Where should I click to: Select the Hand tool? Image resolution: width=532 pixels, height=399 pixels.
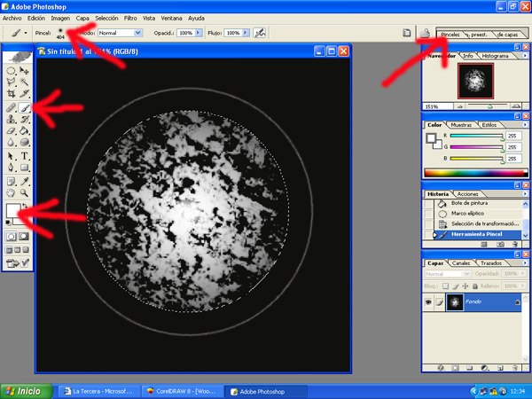(11, 193)
